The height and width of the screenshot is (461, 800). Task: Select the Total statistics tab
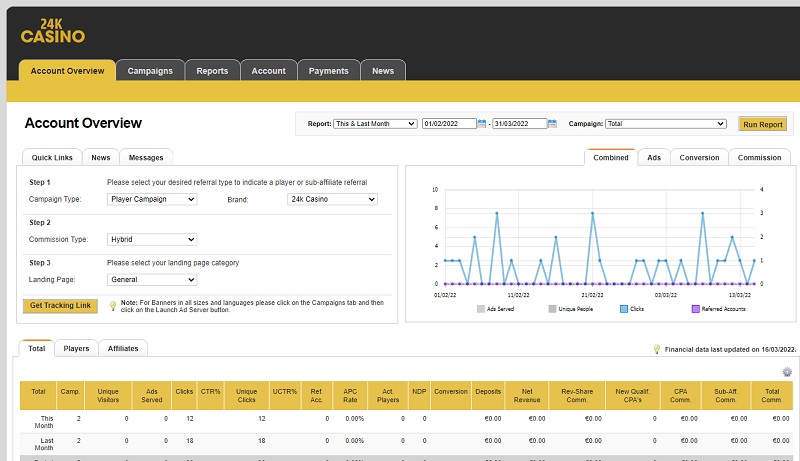click(x=36, y=348)
